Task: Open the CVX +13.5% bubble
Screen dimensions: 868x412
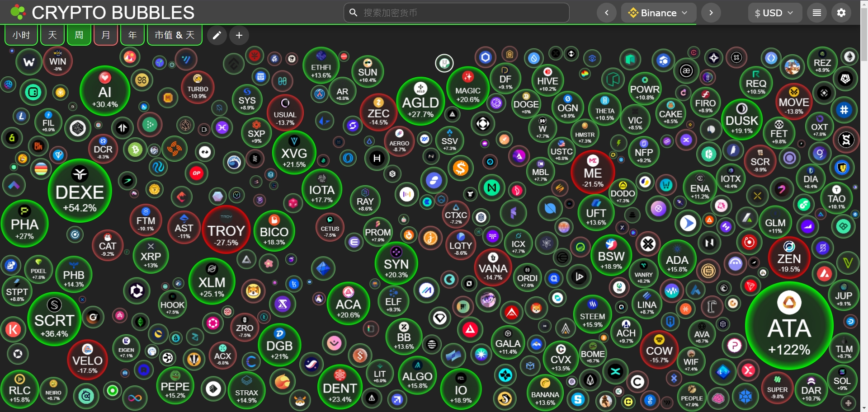Action: [561, 358]
